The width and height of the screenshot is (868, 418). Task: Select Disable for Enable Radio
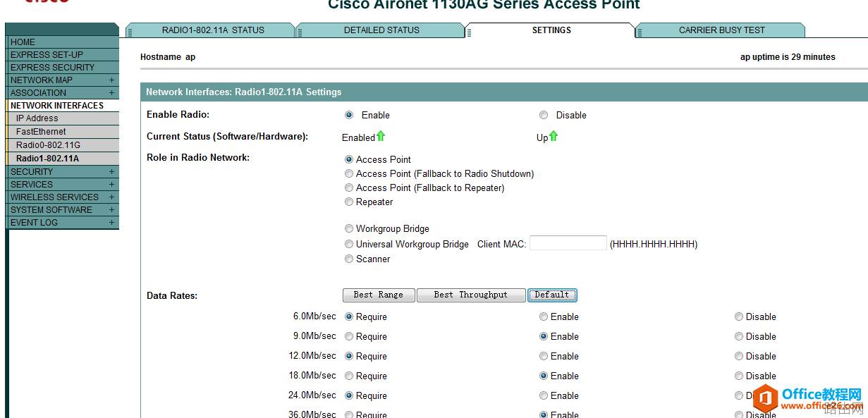[x=544, y=115]
